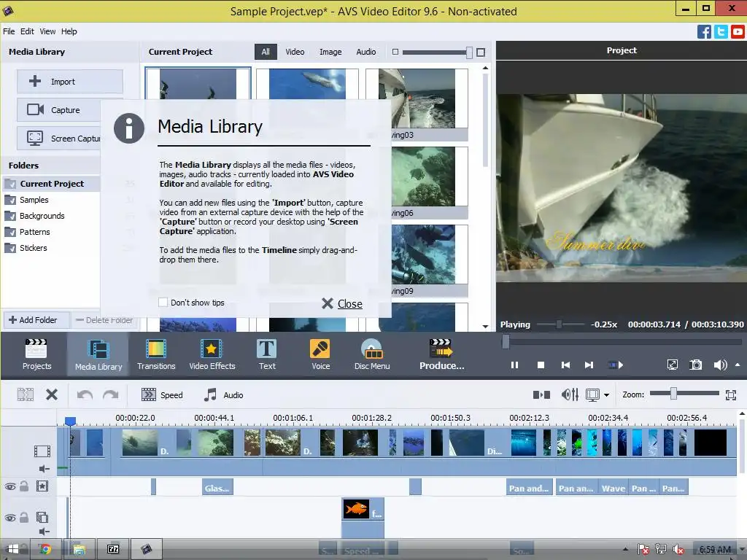Open the Facebook page icon

[x=704, y=32]
